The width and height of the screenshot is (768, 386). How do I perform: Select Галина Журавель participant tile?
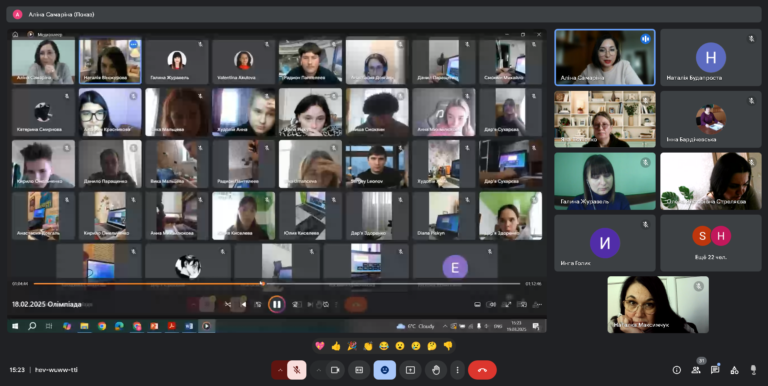(605, 181)
